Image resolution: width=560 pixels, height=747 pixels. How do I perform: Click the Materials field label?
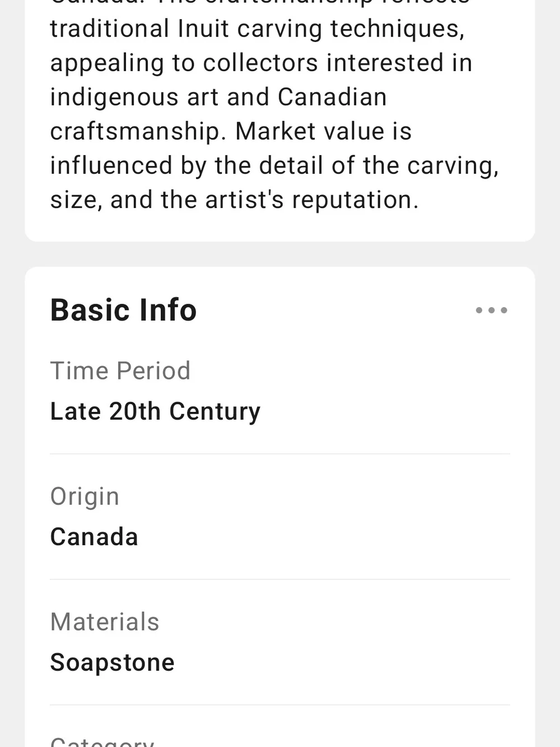(x=105, y=622)
